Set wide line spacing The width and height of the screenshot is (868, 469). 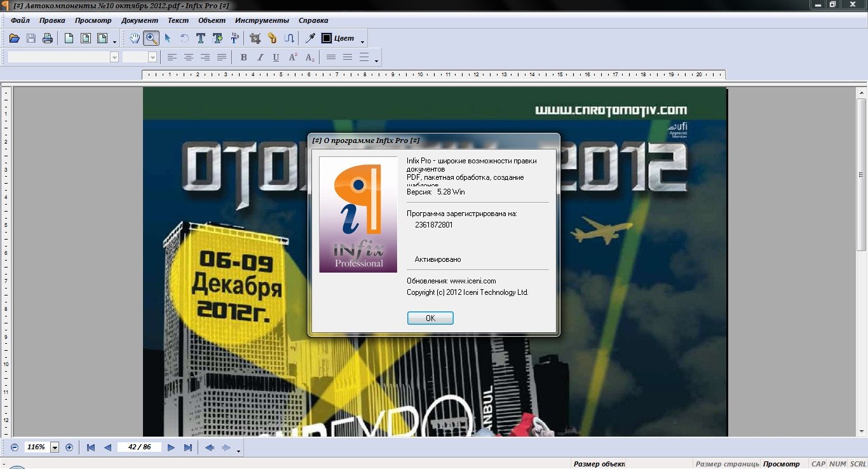(364, 57)
